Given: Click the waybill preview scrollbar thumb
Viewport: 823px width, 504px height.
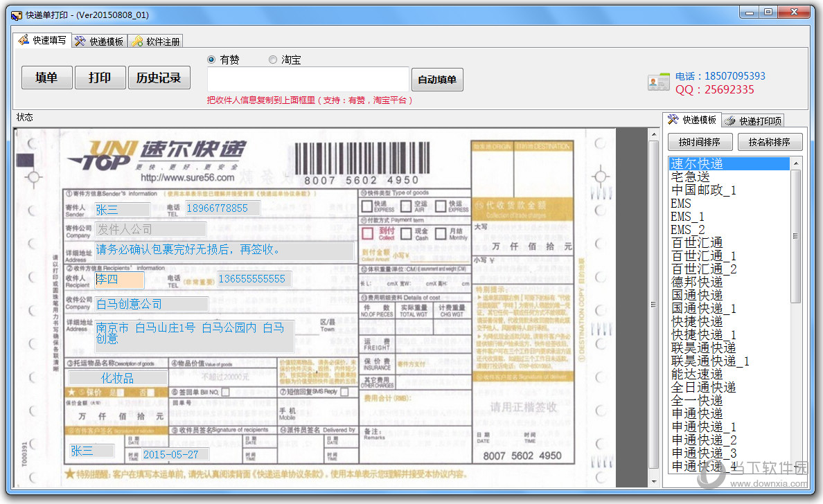Looking at the screenshot, I should [x=653, y=305].
